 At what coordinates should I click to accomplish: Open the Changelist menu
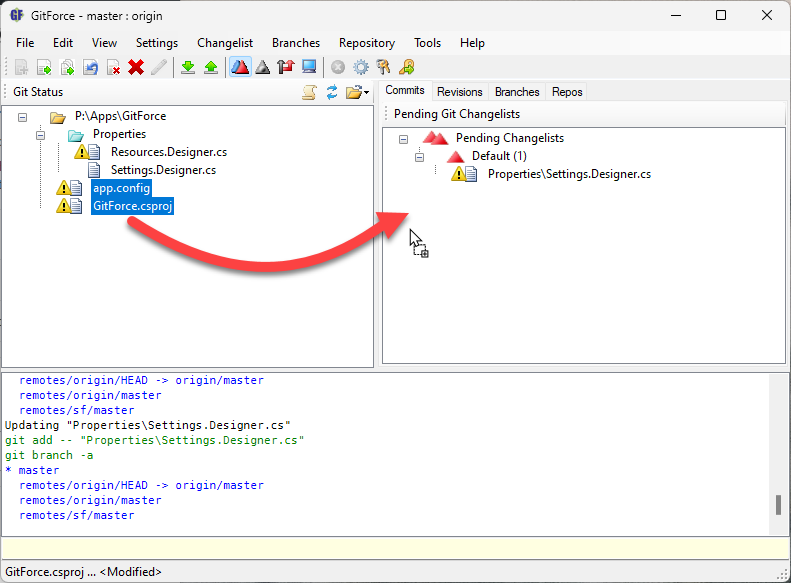coord(225,43)
